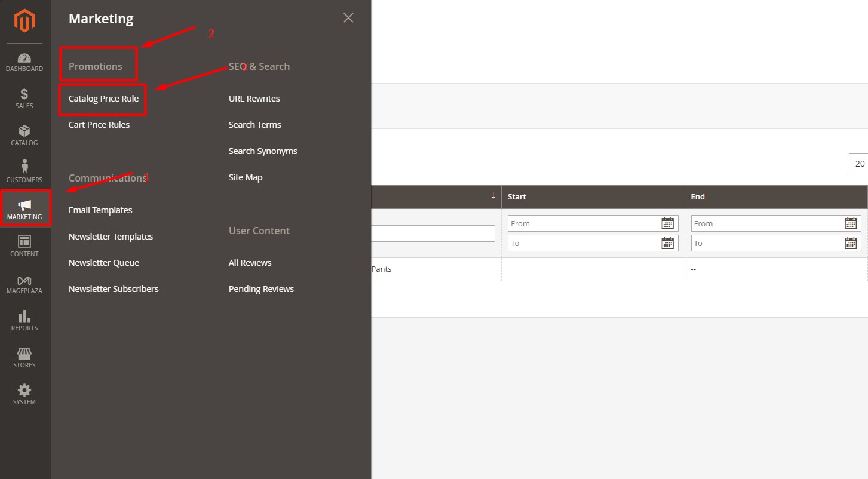This screenshot has height=479, width=868.
Task: Select Catalog Price Rule menu item
Action: tap(103, 99)
